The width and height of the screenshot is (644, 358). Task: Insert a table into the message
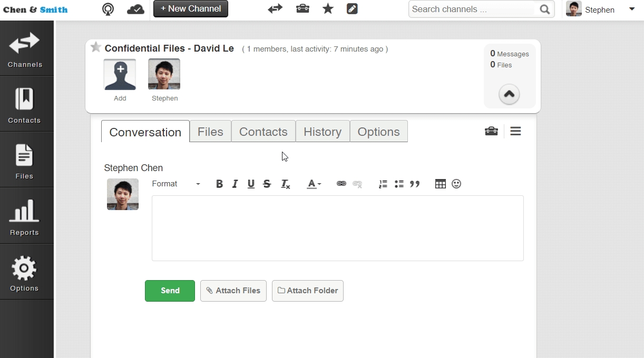[440, 183]
